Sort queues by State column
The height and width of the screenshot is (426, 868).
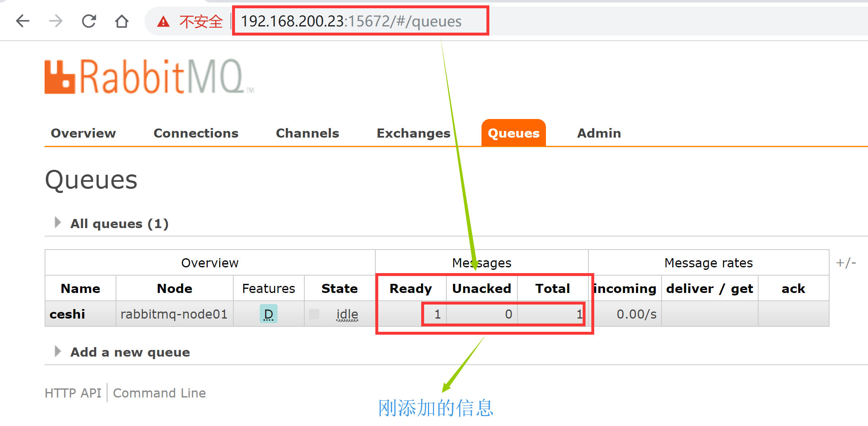click(x=339, y=288)
